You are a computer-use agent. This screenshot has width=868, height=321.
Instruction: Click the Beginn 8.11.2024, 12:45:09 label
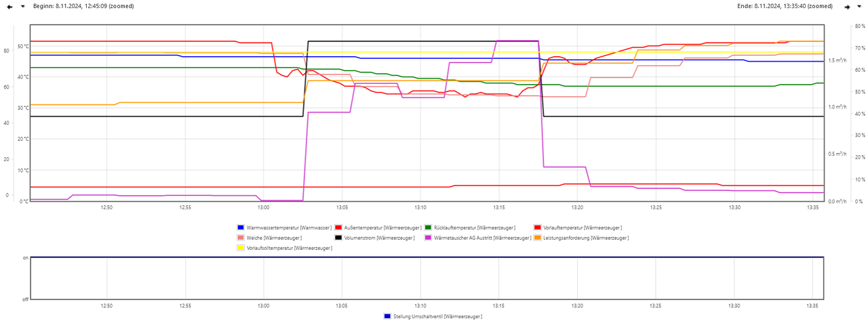[83, 6]
